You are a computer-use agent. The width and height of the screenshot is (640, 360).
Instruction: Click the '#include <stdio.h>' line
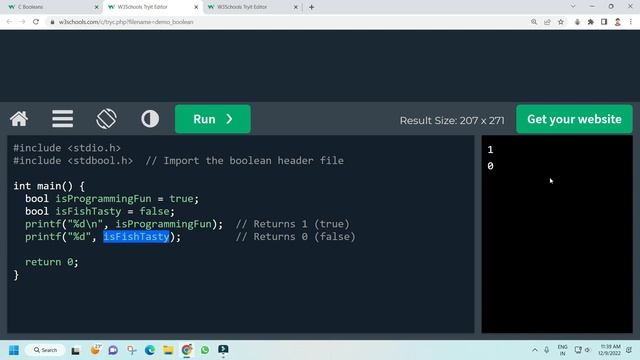point(67,148)
